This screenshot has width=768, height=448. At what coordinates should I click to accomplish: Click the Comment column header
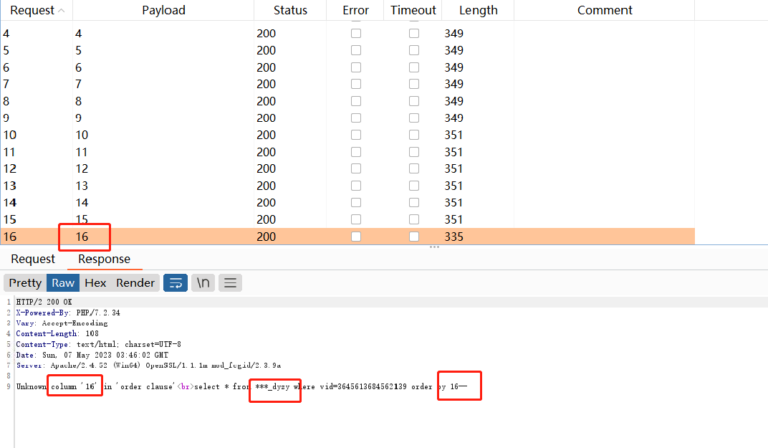click(604, 10)
